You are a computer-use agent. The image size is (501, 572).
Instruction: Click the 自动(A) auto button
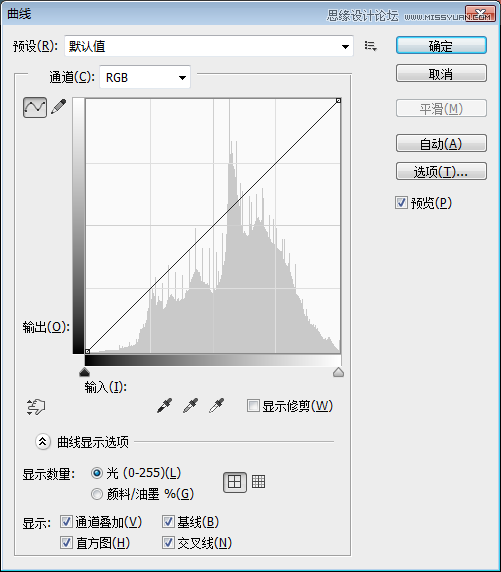pos(441,143)
